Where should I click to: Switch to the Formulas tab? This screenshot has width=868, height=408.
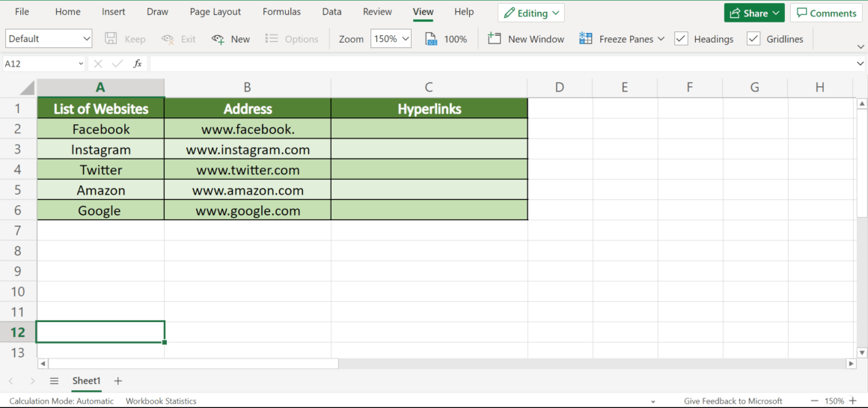coord(282,12)
